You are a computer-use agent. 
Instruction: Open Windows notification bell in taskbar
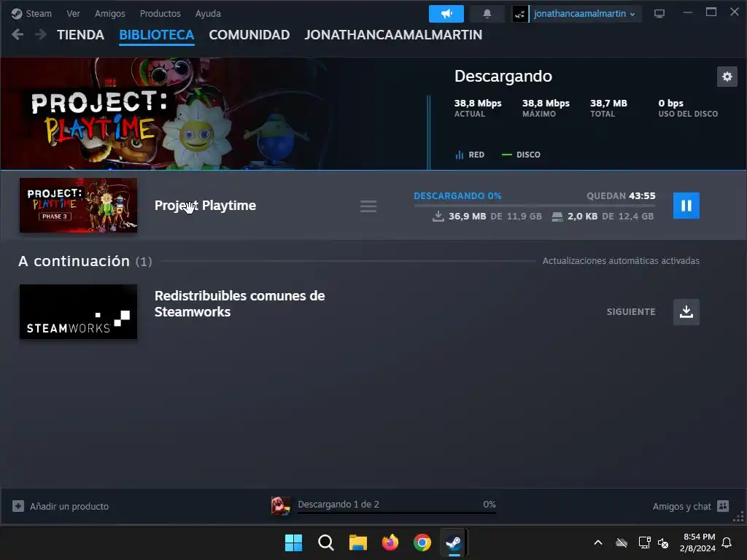click(x=727, y=542)
